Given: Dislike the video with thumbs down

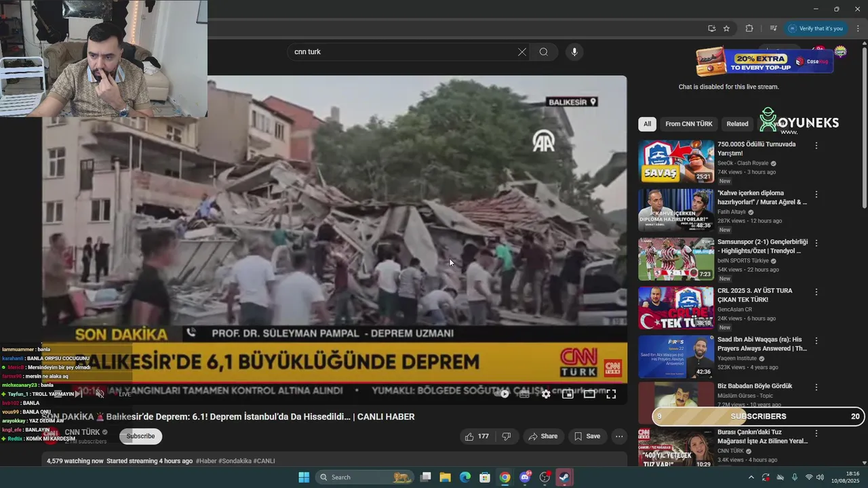Looking at the screenshot, I should coord(507,436).
